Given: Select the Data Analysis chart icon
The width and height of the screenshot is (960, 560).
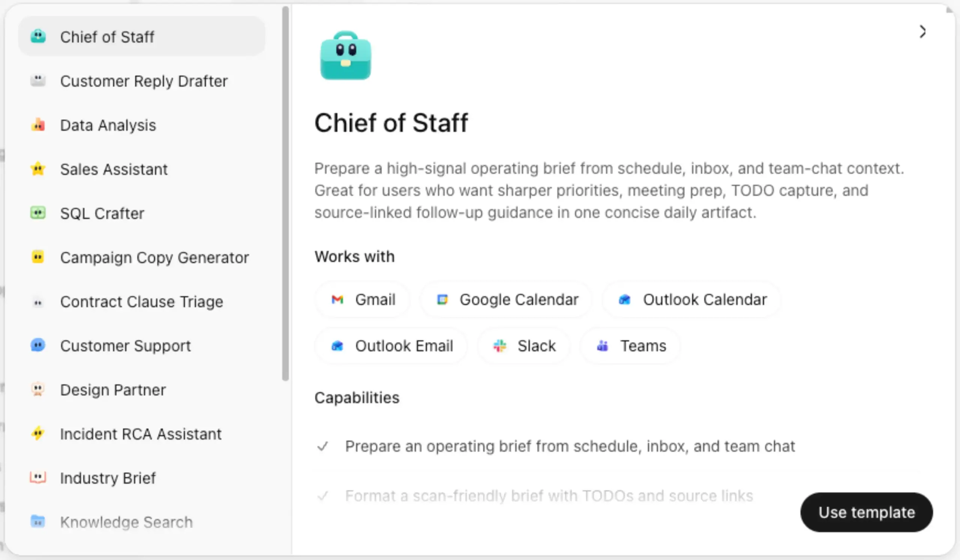Looking at the screenshot, I should [38, 125].
